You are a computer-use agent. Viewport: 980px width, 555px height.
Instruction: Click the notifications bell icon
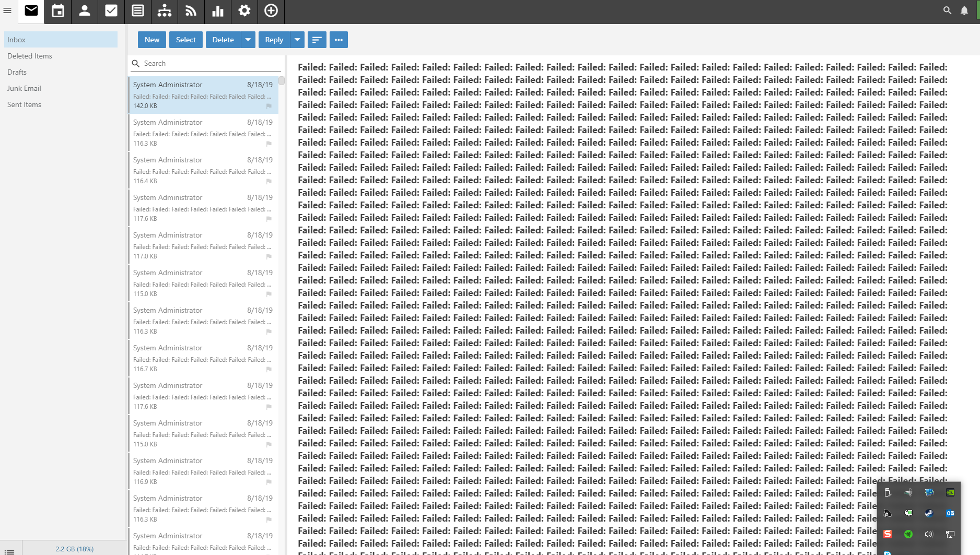(x=964, y=10)
